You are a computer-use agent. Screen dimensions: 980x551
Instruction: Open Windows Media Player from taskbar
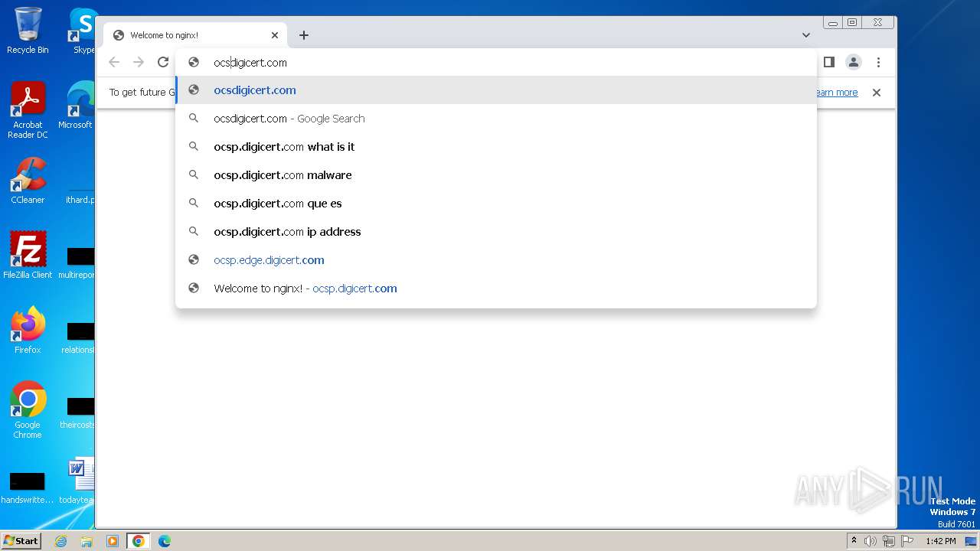(113, 541)
